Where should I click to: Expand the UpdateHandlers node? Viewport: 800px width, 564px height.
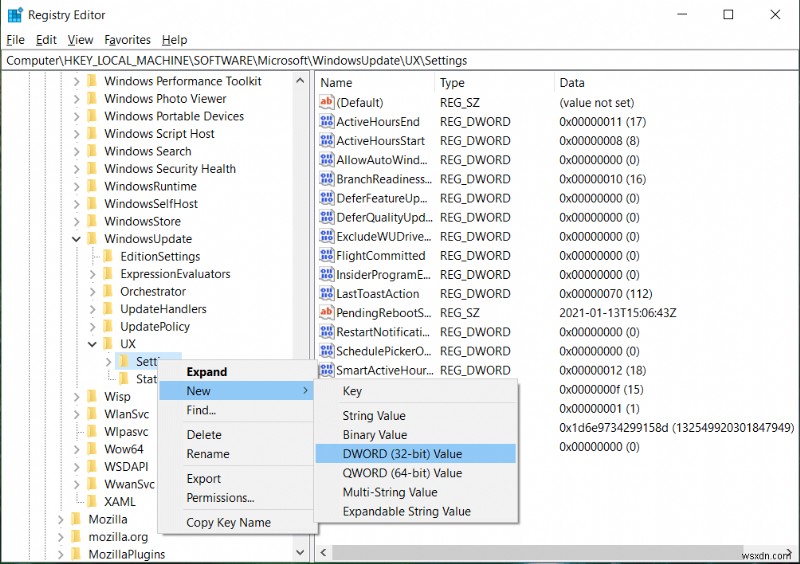[x=92, y=309]
